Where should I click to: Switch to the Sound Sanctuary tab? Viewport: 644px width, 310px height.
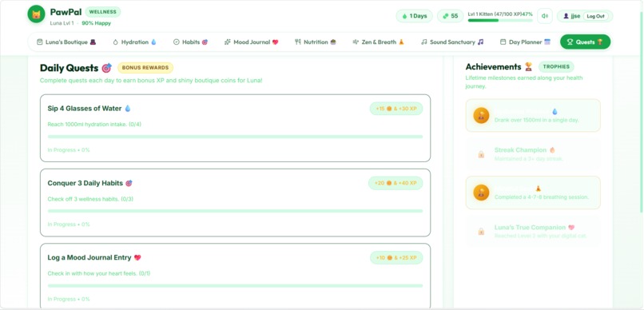[452, 42]
